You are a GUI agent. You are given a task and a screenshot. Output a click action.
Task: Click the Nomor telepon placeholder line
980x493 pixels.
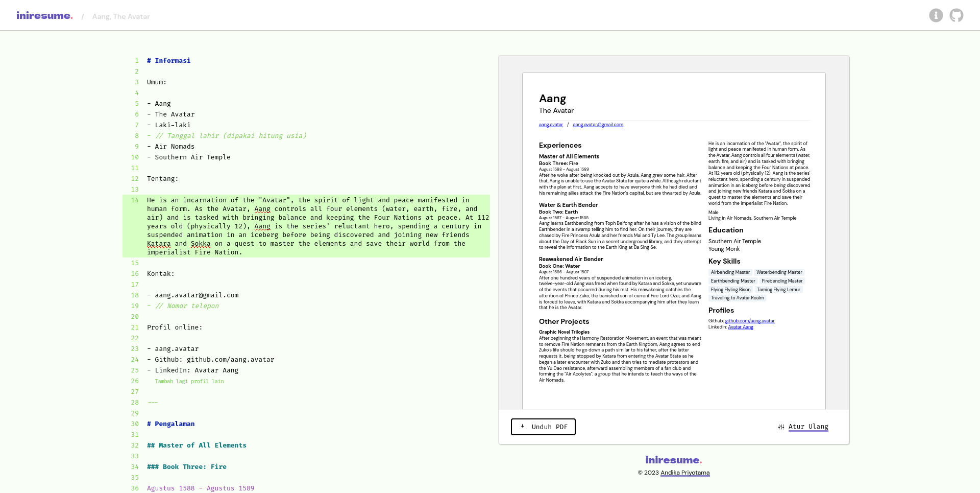coord(183,306)
